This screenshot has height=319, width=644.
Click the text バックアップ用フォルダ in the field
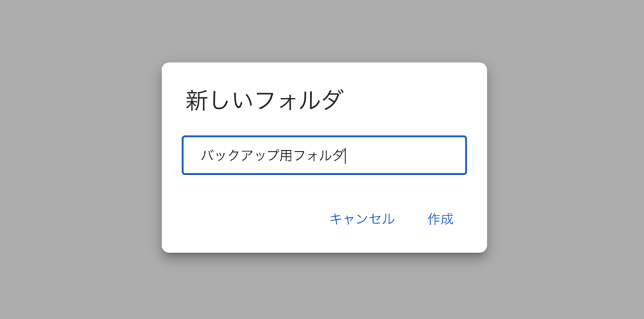(x=272, y=155)
